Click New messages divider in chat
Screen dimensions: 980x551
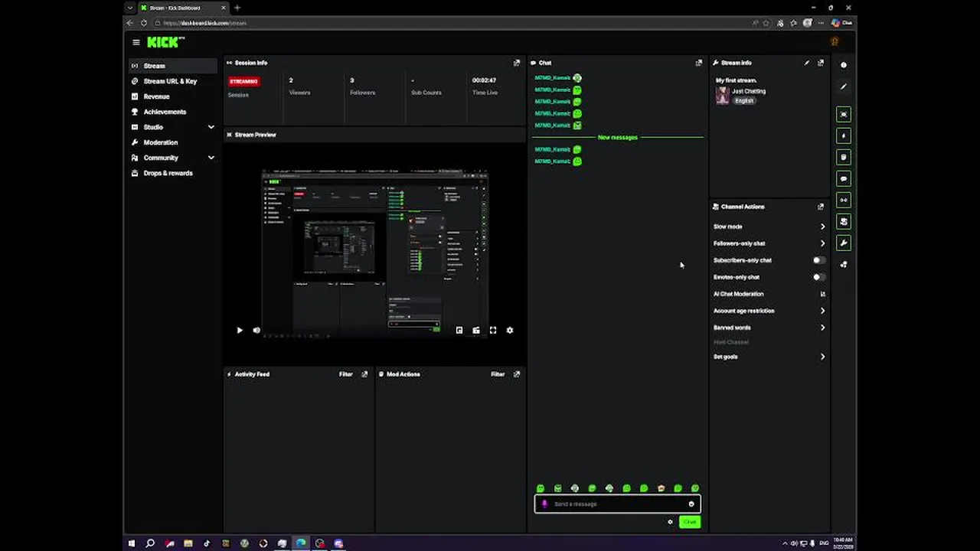[x=618, y=137]
